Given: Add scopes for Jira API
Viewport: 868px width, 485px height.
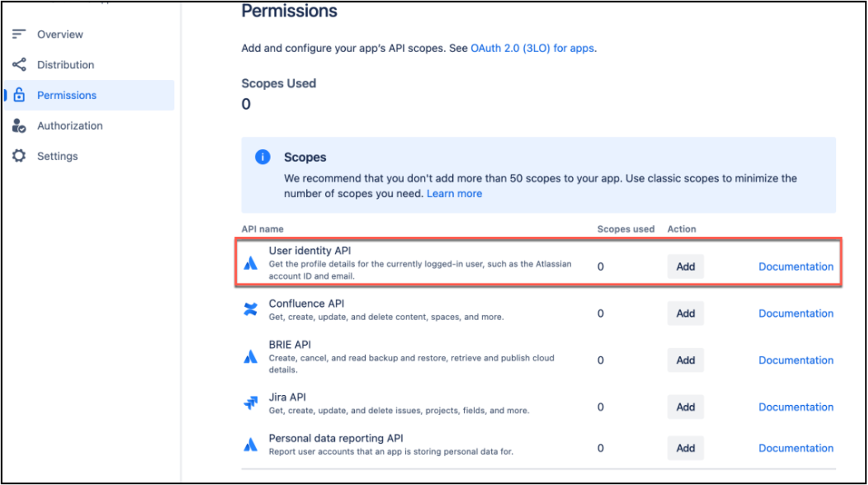Looking at the screenshot, I should pyautogui.click(x=685, y=407).
